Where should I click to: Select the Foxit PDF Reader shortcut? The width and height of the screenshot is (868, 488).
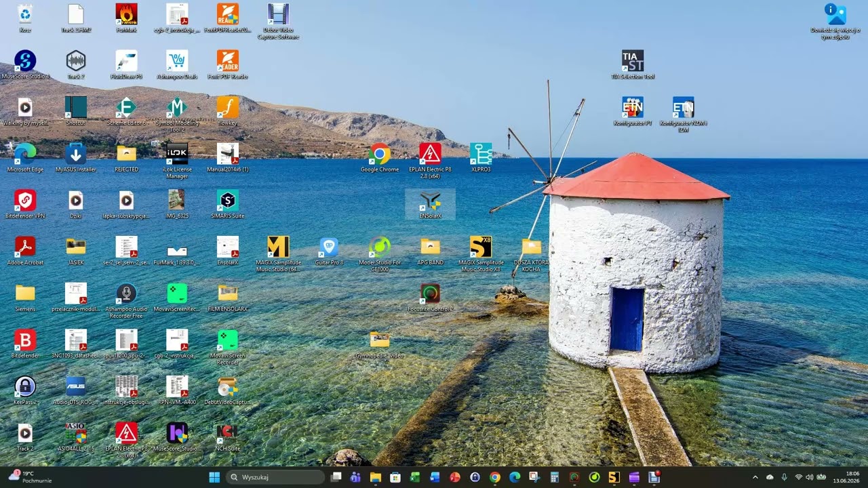pyautogui.click(x=228, y=65)
